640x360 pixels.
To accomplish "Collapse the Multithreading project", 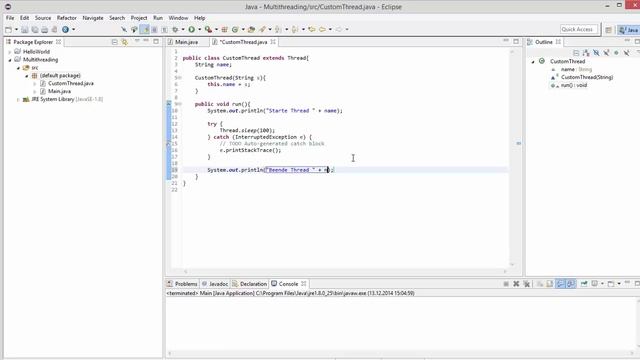I will 10,60.
